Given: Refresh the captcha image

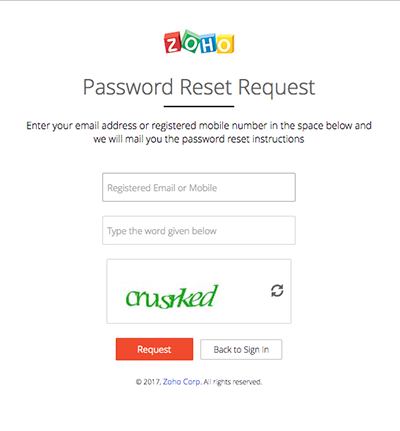Looking at the screenshot, I should 277,290.
